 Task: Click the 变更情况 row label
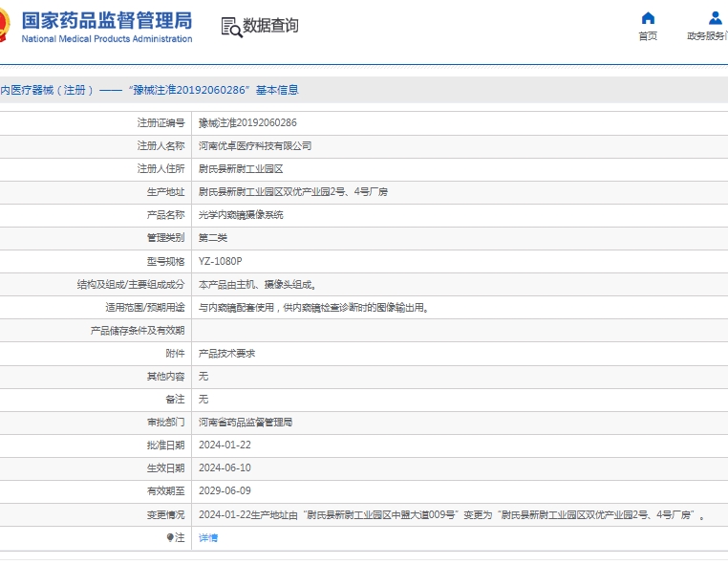(165, 515)
